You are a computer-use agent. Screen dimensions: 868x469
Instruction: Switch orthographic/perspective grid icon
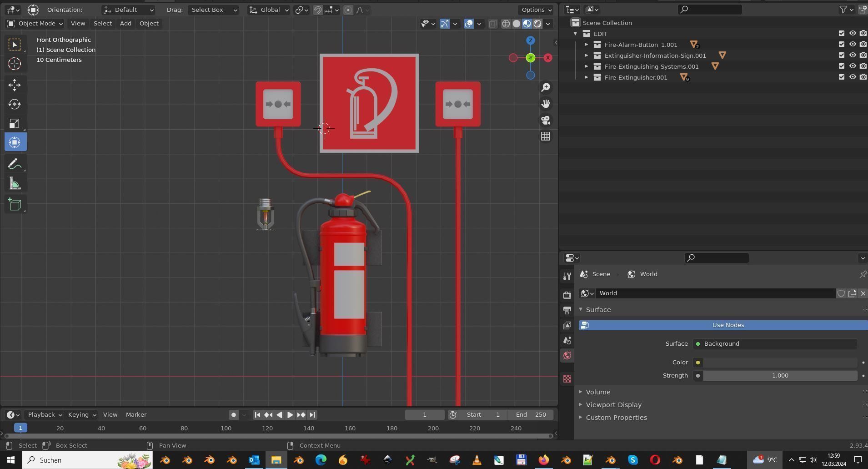coord(546,136)
